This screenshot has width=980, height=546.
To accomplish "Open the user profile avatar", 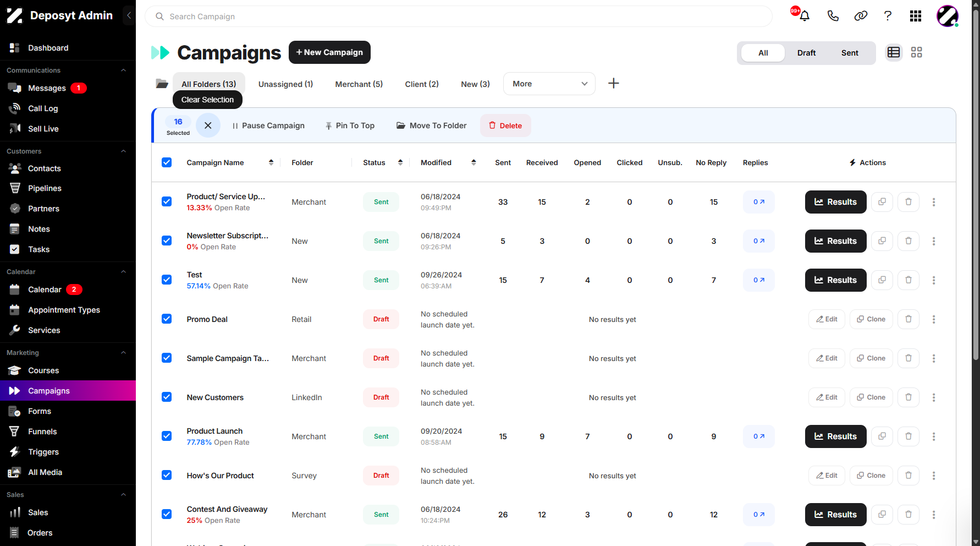I will [x=948, y=16].
